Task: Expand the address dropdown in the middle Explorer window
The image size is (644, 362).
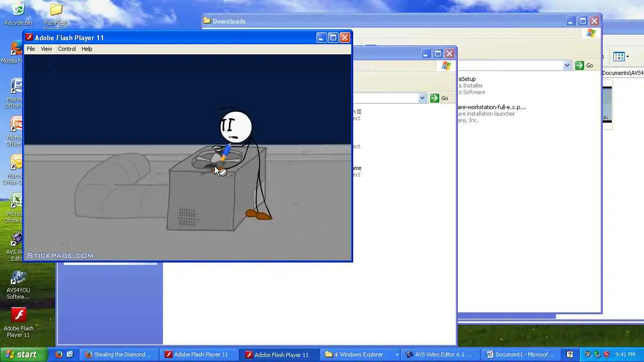Action: [x=422, y=98]
